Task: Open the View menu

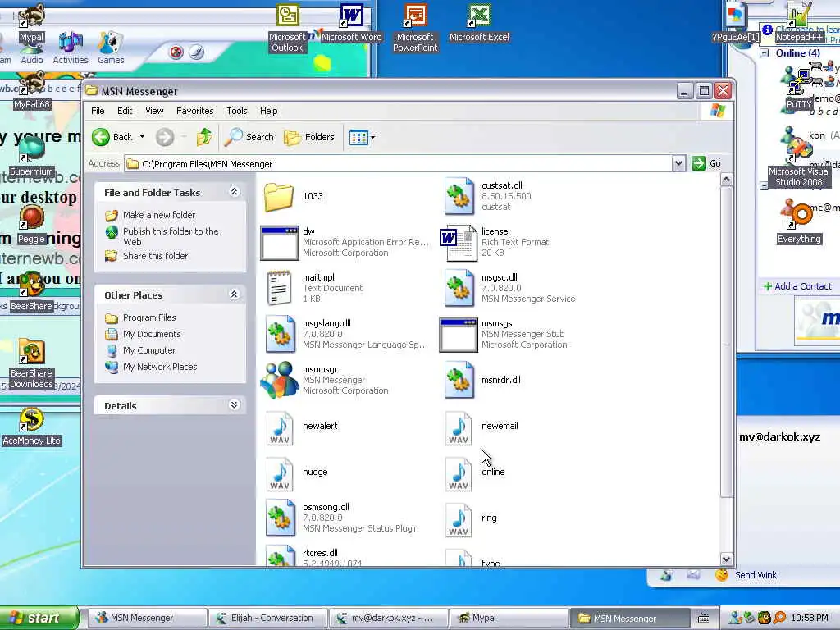Action: 154,111
